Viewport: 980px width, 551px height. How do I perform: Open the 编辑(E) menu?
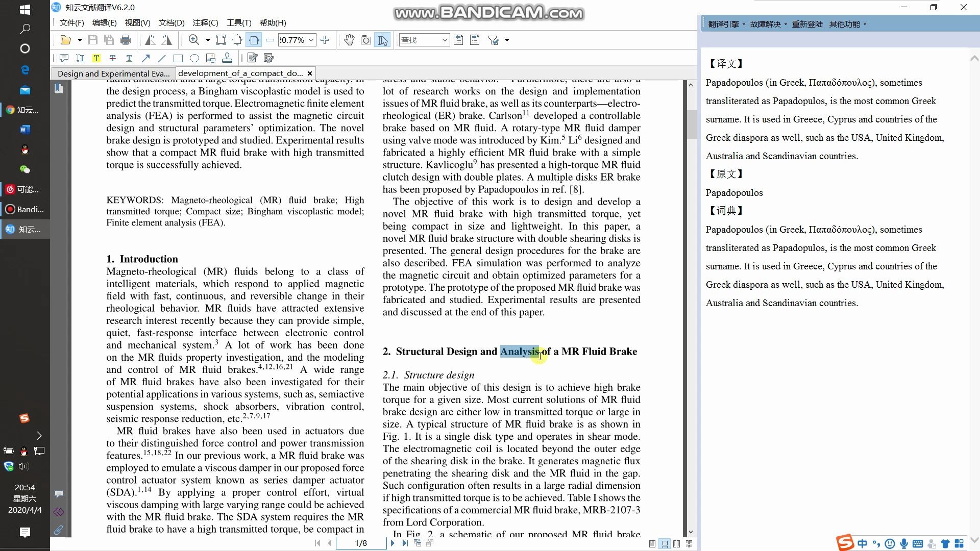pos(104,22)
